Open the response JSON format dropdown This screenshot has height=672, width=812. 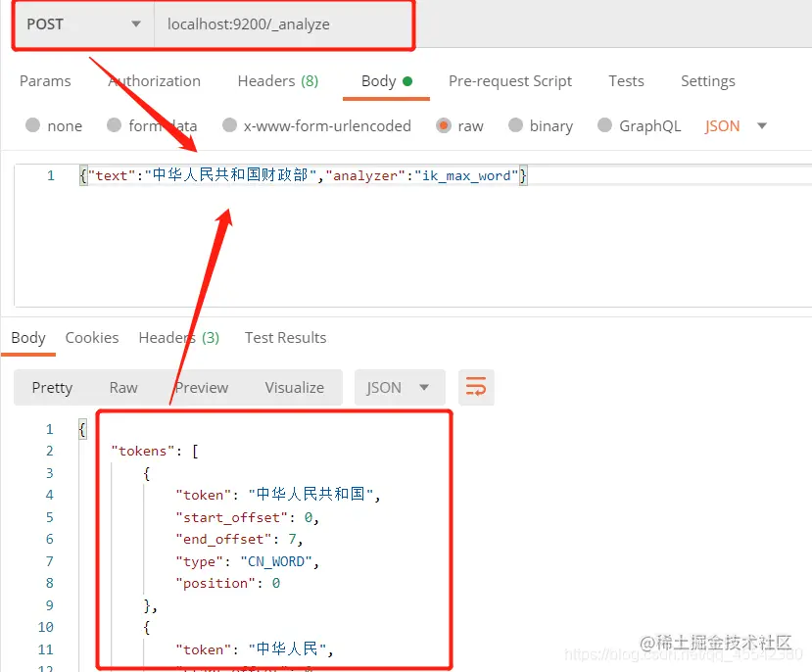click(x=400, y=387)
